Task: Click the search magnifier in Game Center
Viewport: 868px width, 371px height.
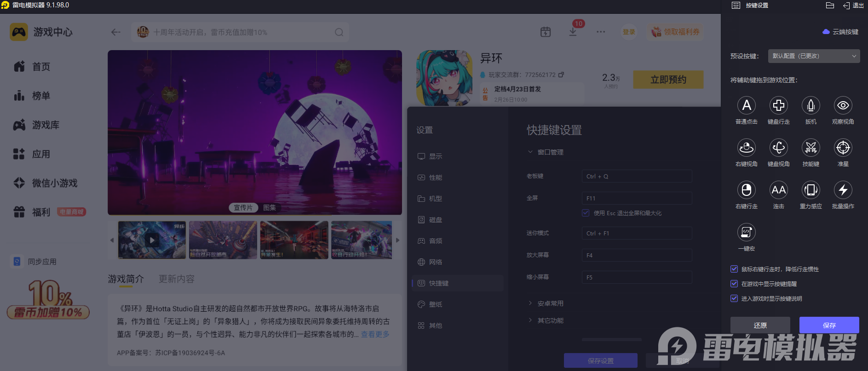Action: coord(339,32)
